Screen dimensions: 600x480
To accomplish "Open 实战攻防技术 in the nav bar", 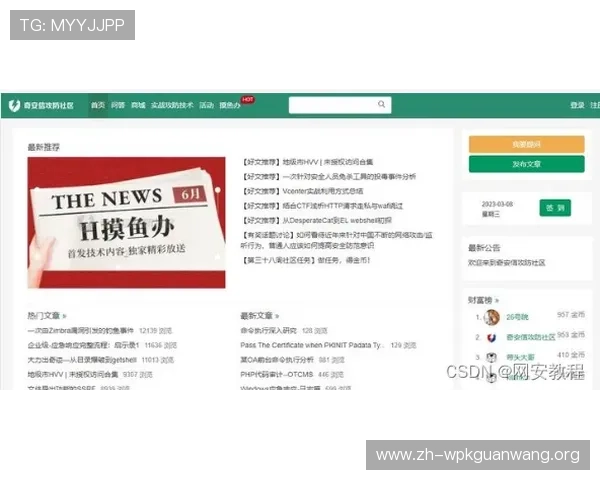I will [172, 105].
